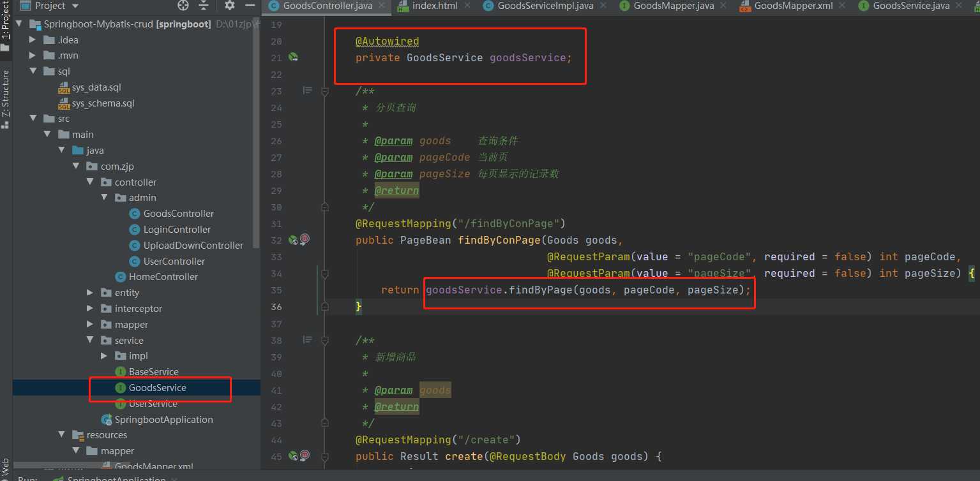This screenshot has height=481, width=980.
Task: Select GoodsService interface in the project tree
Action: tap(158, 388)
